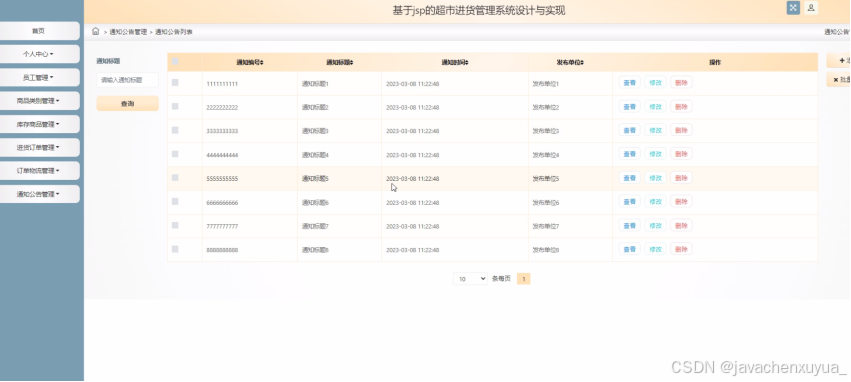Image resolution: width=851 pixels, height=382 pixels.
Task: Click 查看 for 发布单位6 row
Action: [630, 201]
